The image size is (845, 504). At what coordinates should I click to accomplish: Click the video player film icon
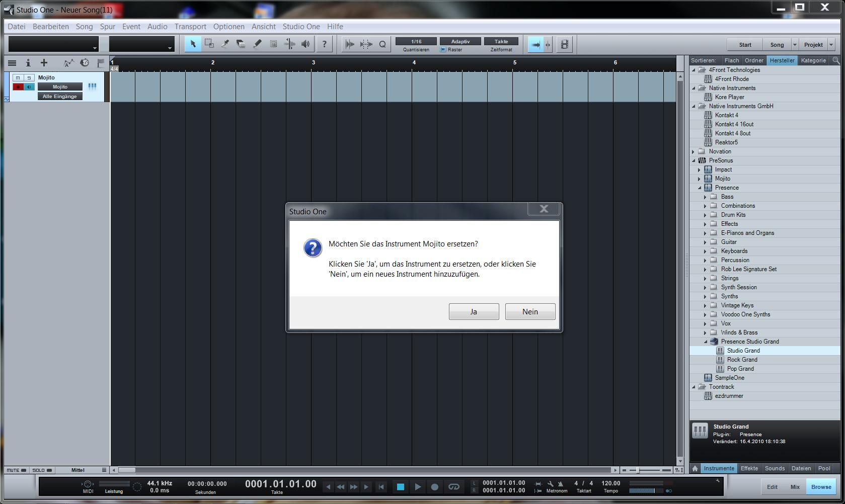(x=565, y=44)
